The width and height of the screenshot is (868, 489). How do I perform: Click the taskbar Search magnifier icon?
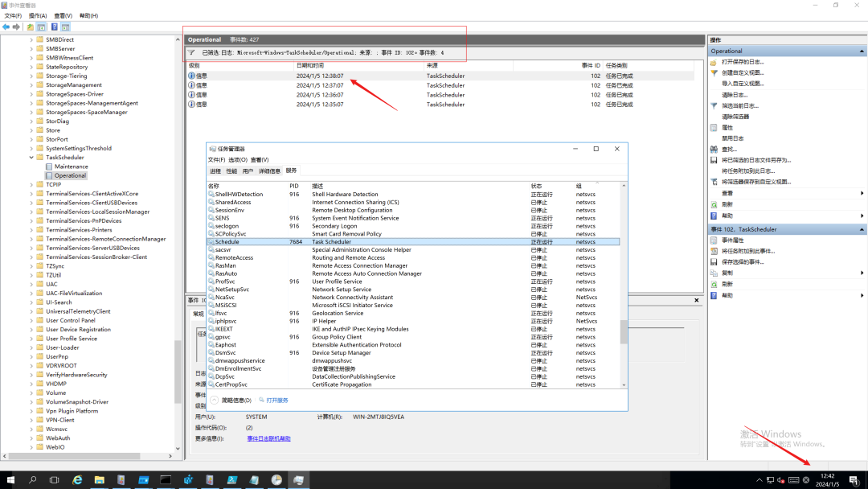pyautogui.click(x=32, y=479)
